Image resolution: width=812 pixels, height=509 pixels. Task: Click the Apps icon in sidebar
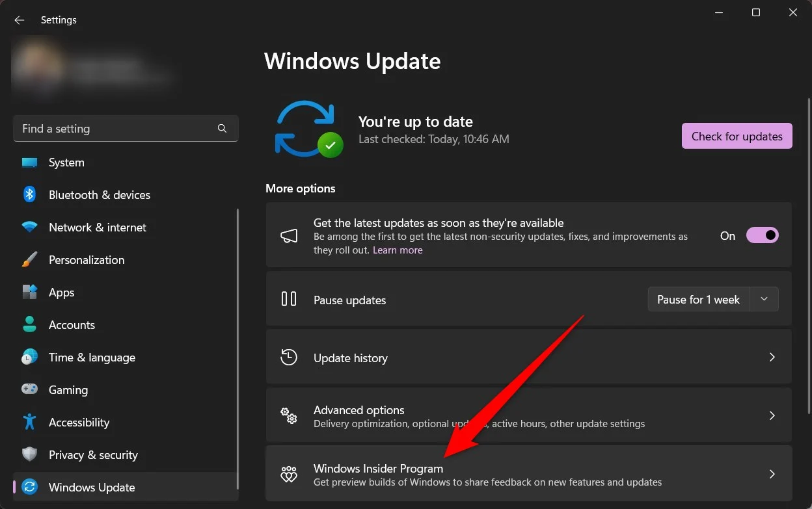[x=29, y=293]
